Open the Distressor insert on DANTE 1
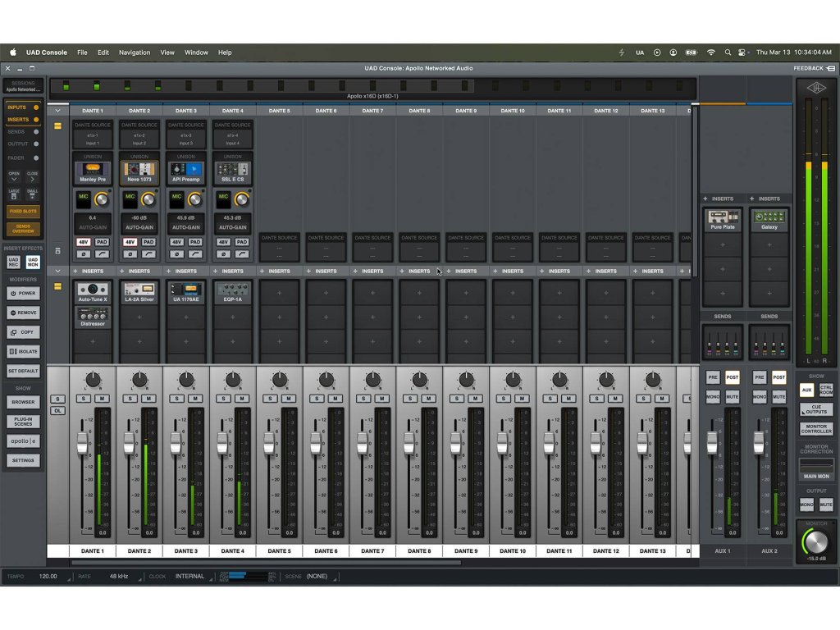This screenshot has height=630, width=840. (93, 316)
